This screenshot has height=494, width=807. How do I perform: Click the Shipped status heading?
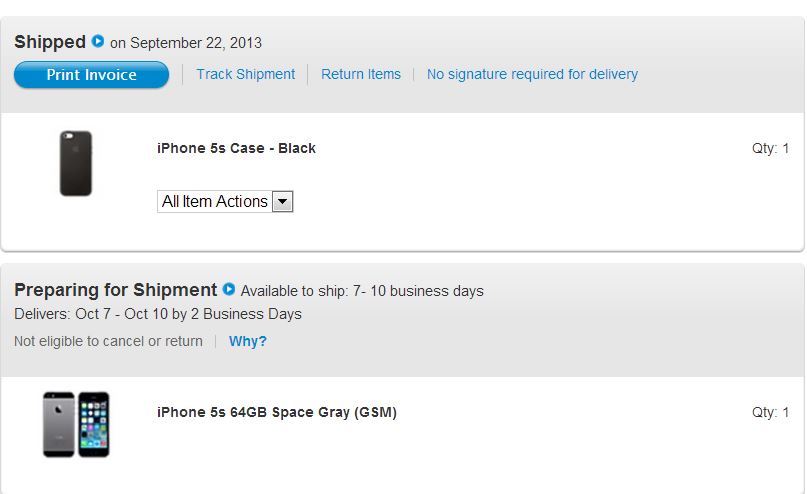point(50,42)
